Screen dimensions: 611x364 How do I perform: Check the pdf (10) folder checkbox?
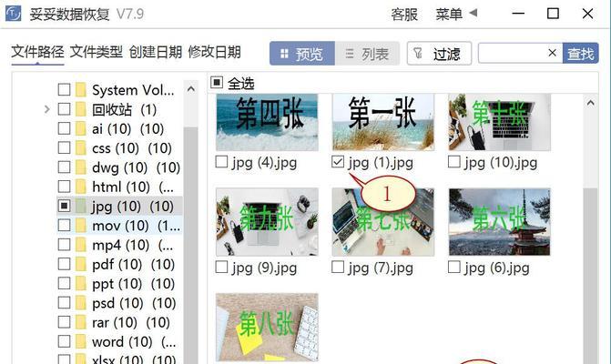click(64, 264)
